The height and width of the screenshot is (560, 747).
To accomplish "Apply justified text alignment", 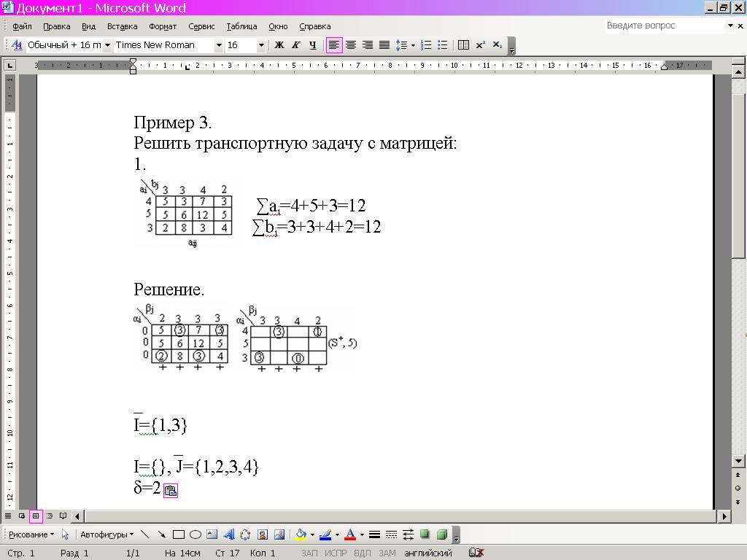I will click(384, 45).
